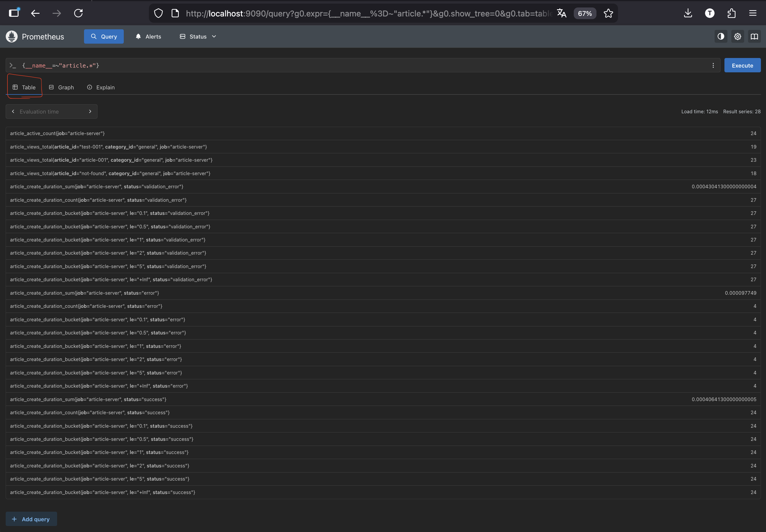This screenshot has height=532, width=766.
Task: Open the Alerts page
Action: point(148,36)
